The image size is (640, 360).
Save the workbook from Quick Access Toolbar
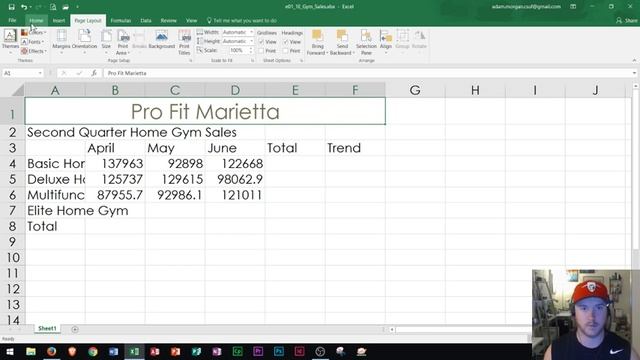coord(11,7)
